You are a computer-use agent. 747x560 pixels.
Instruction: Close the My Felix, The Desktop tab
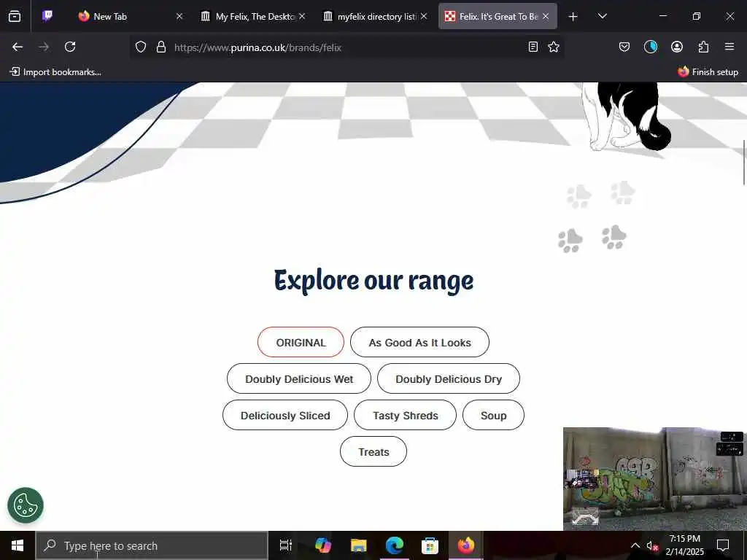point(302,16)
